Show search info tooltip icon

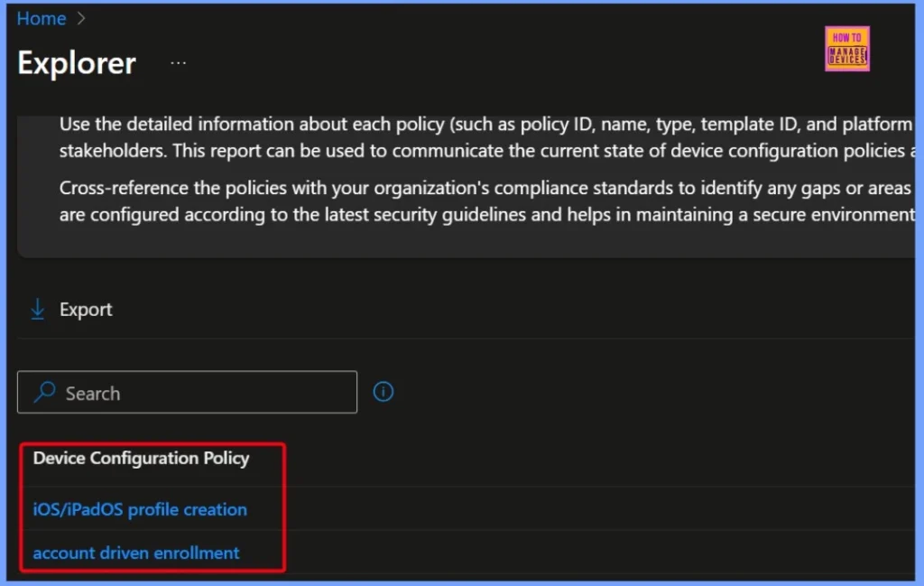click(x=383, y=392)
